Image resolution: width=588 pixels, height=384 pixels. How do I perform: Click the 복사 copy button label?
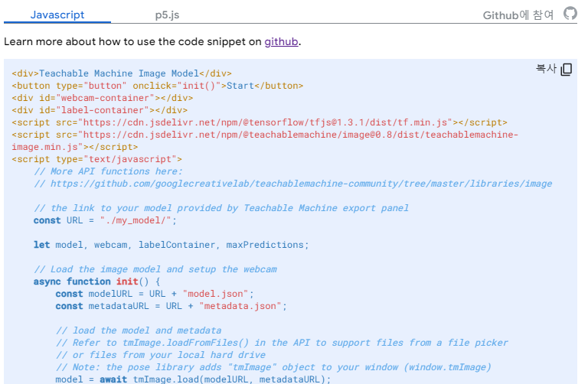[x=546, y=69]
